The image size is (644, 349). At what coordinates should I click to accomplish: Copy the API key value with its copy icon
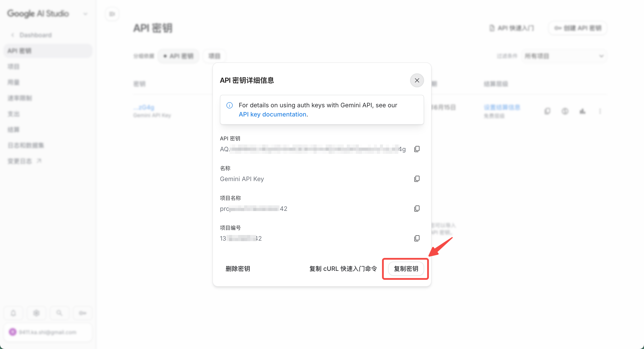[x=417, y=149]
